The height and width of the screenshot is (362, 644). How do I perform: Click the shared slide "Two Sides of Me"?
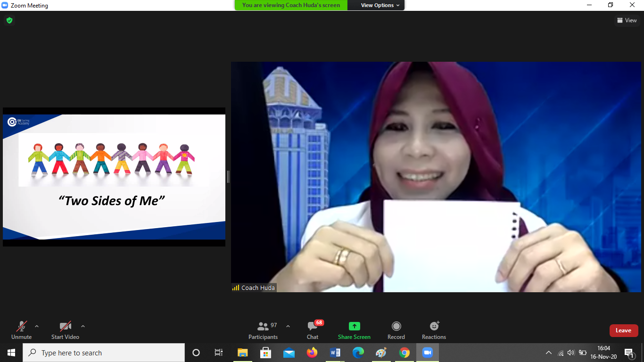coord(114,177)
